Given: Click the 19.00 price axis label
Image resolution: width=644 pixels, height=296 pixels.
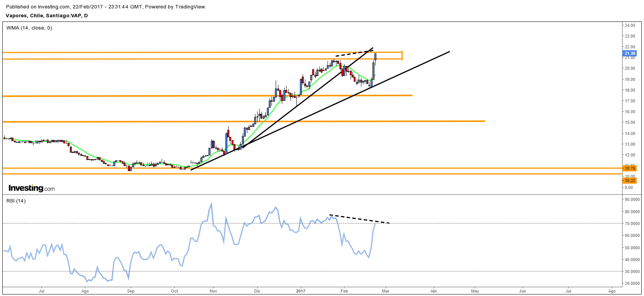Looking at the screenshot, I should pos(629,79).
